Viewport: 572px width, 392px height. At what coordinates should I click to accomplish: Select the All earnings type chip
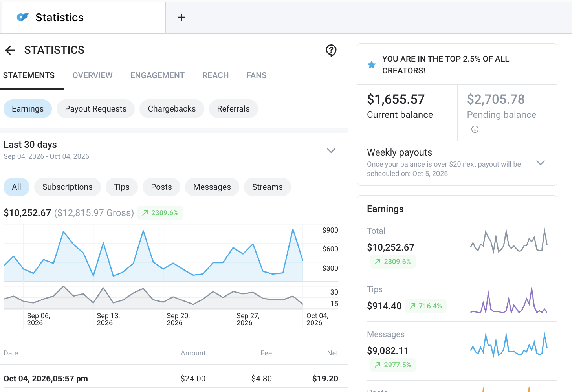coord(16,187)
